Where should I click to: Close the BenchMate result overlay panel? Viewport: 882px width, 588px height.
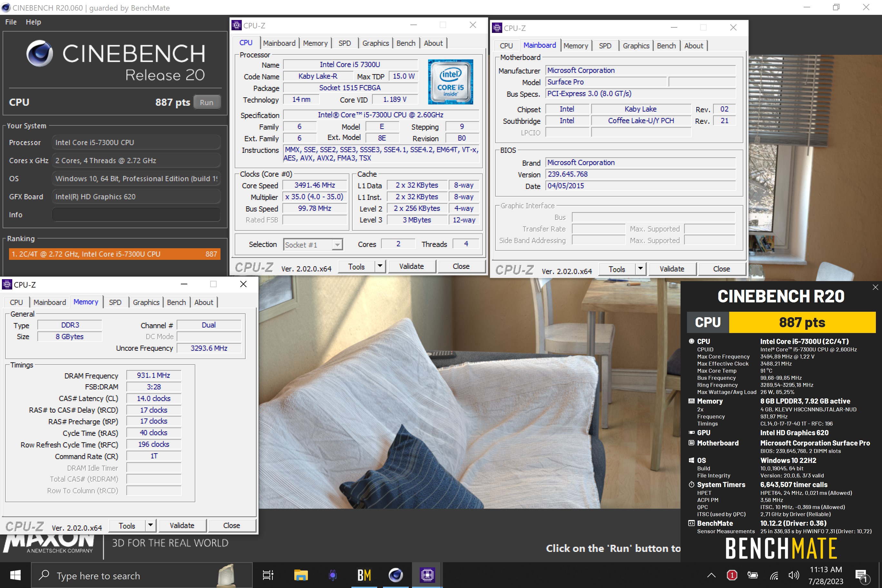875,287
